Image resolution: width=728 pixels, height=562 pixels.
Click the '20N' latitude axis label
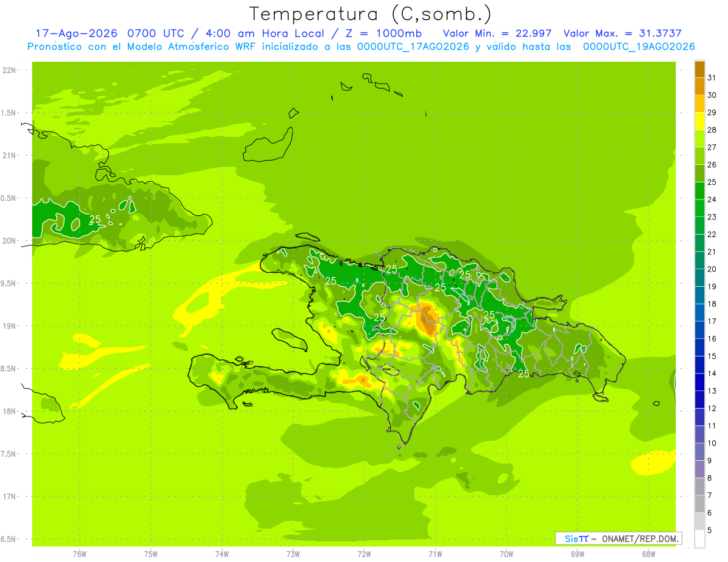tap(10, 241)
